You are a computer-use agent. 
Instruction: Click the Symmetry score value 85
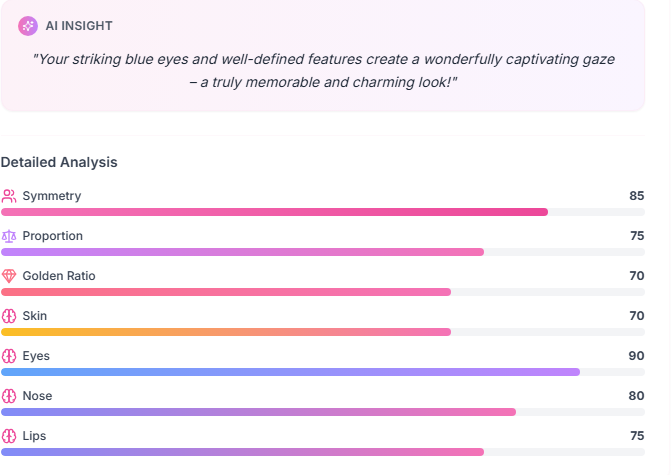(636, 196)
